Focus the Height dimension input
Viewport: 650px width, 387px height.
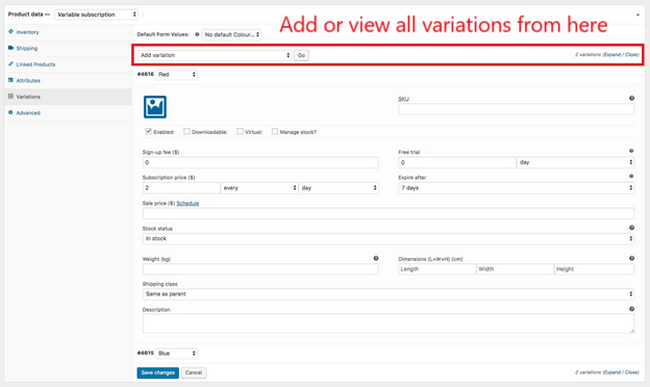[594, 269]
